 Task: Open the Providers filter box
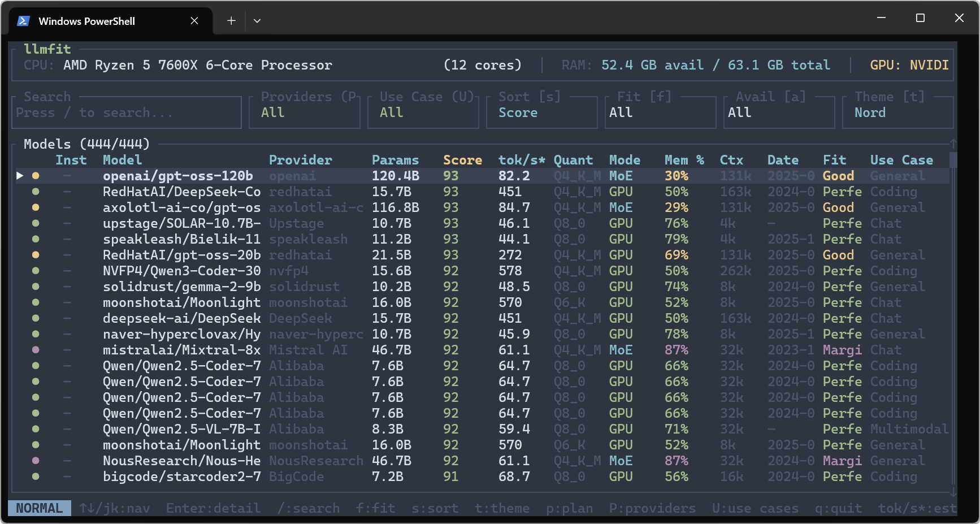(304, 112)
